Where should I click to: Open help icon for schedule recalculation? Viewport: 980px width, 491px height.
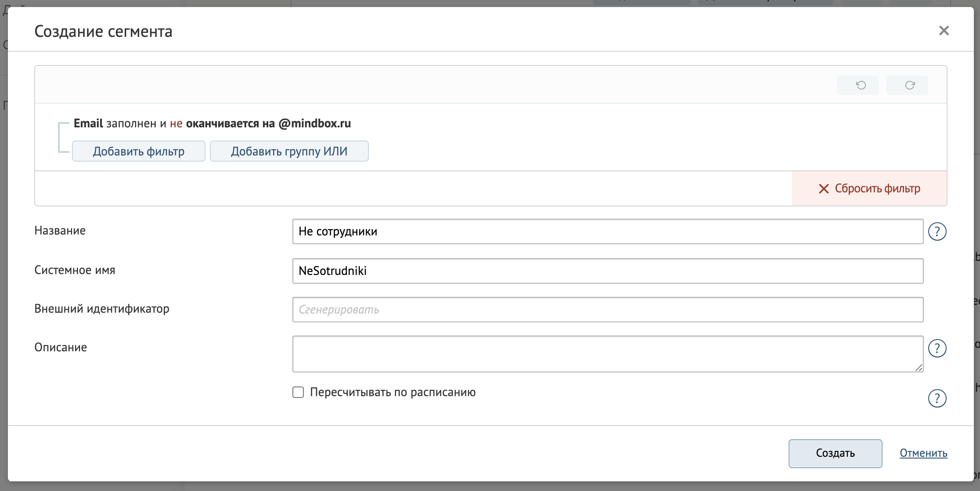coord(937,398)
